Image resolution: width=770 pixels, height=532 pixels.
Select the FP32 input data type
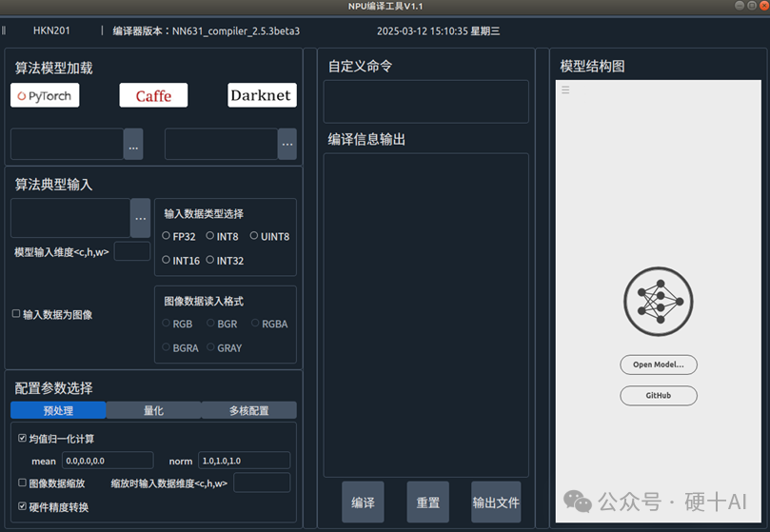click(167, 236)
